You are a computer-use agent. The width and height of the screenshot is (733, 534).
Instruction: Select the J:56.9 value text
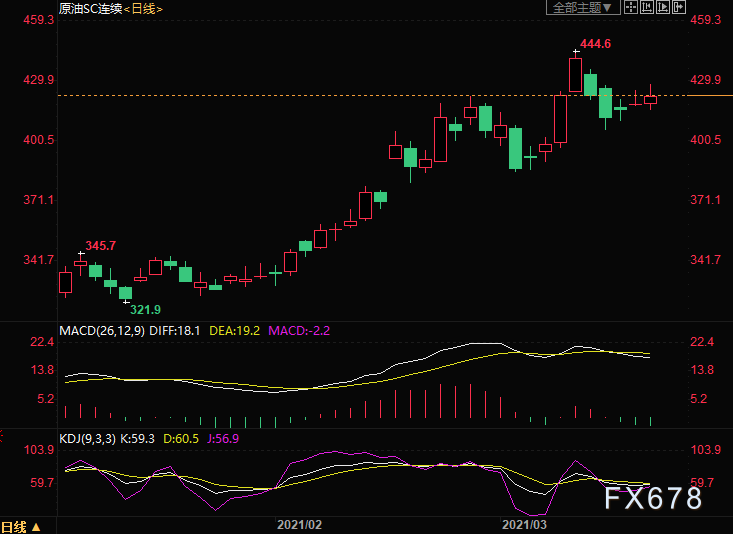coord(223,439)
